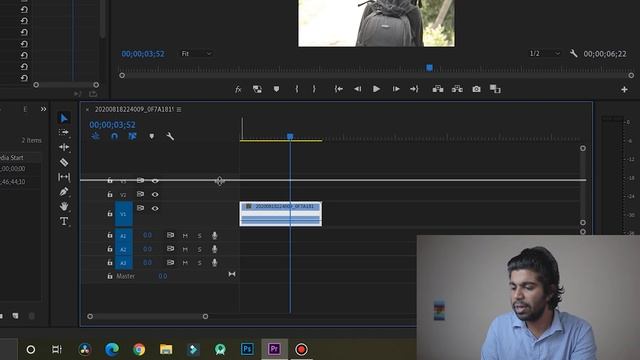Image resolution: width=640 pixels, height=360 pixels.
Task: Open File Explorer from taskbar
Action: (166, 349)
